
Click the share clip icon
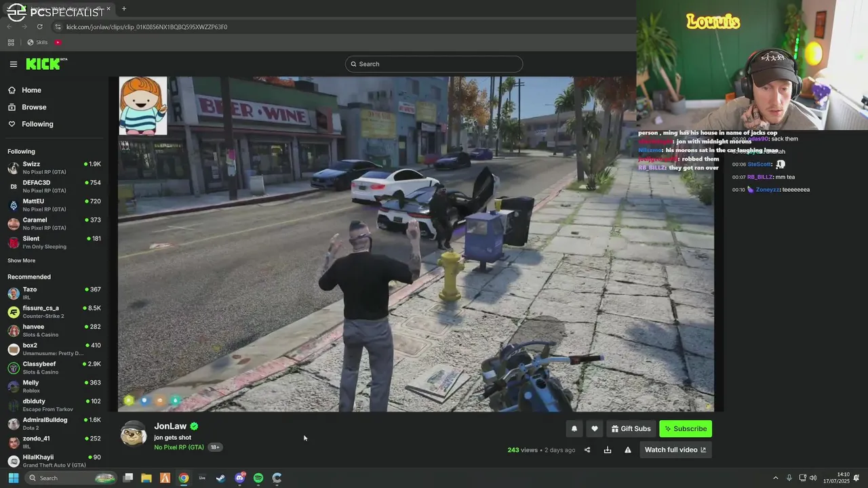(x=587, y=450)
